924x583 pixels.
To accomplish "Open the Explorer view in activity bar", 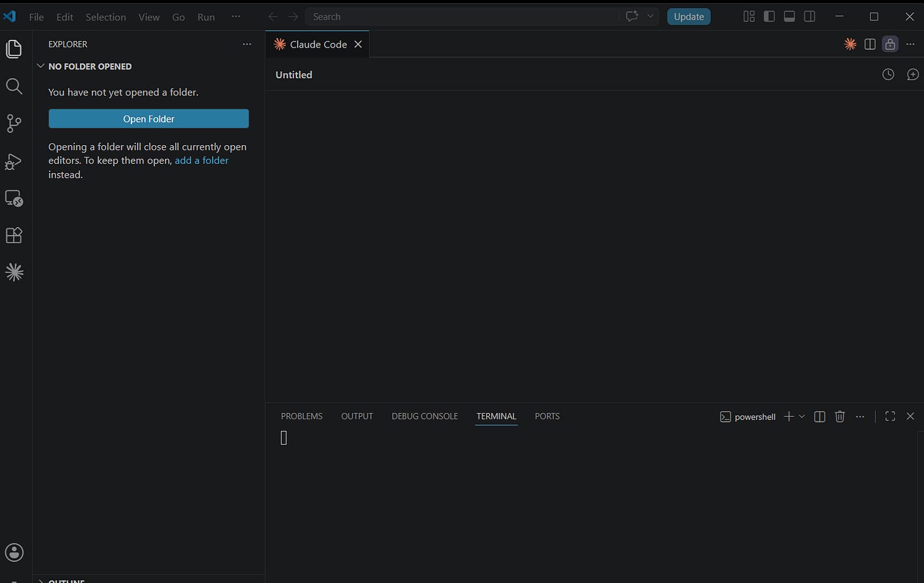I will coord(14,49).
